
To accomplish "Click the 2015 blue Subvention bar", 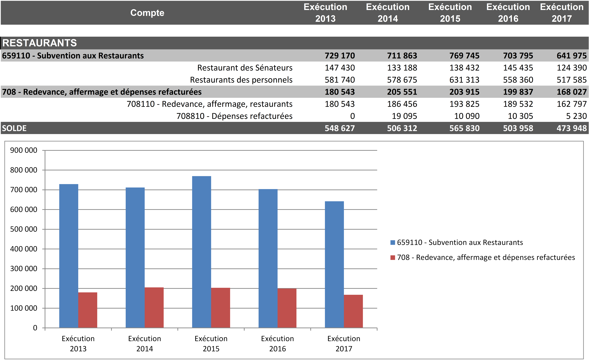I will [x=201, y=252].
